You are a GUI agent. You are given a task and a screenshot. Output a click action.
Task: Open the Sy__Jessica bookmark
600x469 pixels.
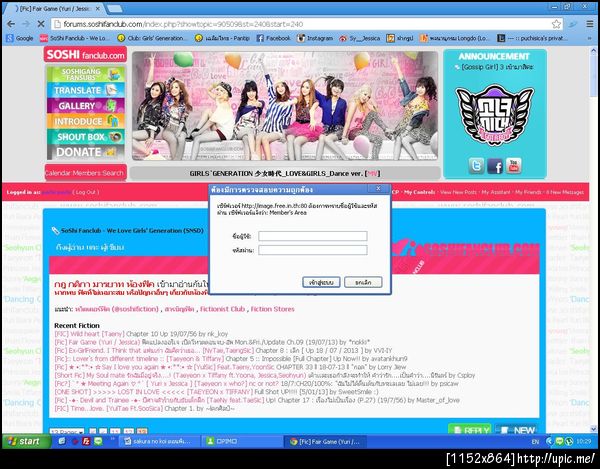pos(360,38)
